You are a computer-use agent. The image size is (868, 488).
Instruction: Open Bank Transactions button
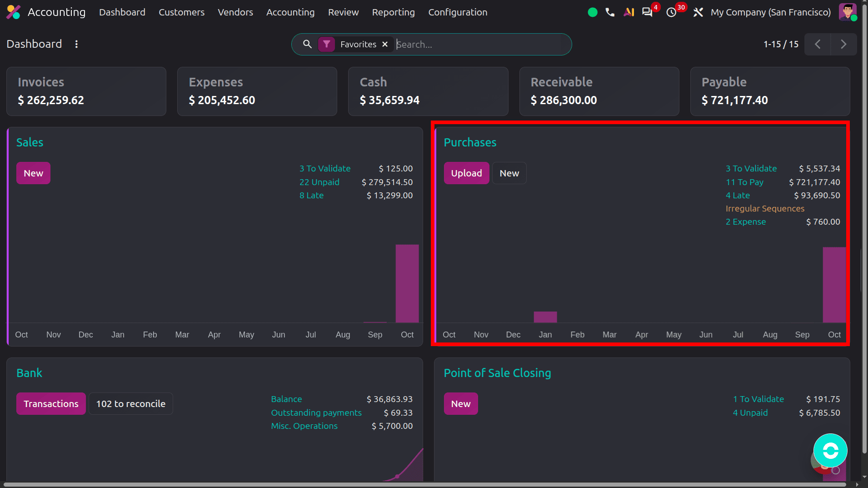tap(51, 404)
